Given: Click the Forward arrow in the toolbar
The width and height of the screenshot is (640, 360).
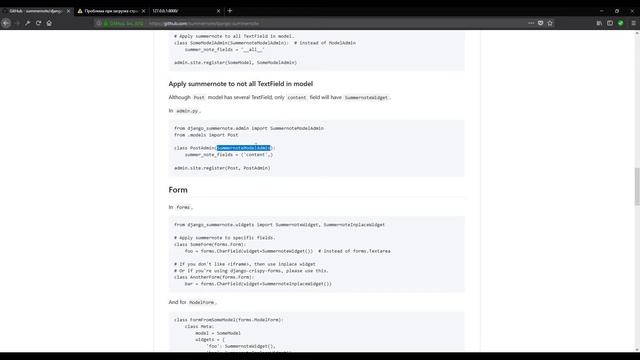Looking at the screenshot, I should pyautogui.click(x=17, y=23).
